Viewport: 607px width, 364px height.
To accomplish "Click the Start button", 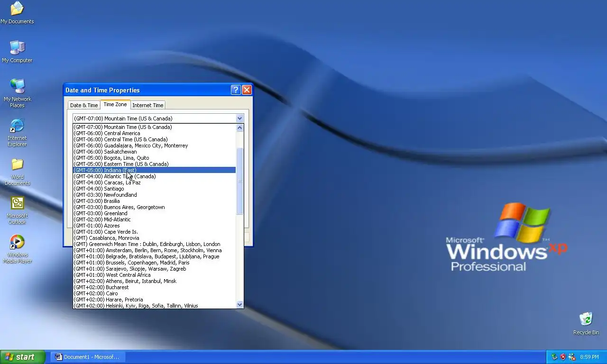I will [x=22, y=357].
